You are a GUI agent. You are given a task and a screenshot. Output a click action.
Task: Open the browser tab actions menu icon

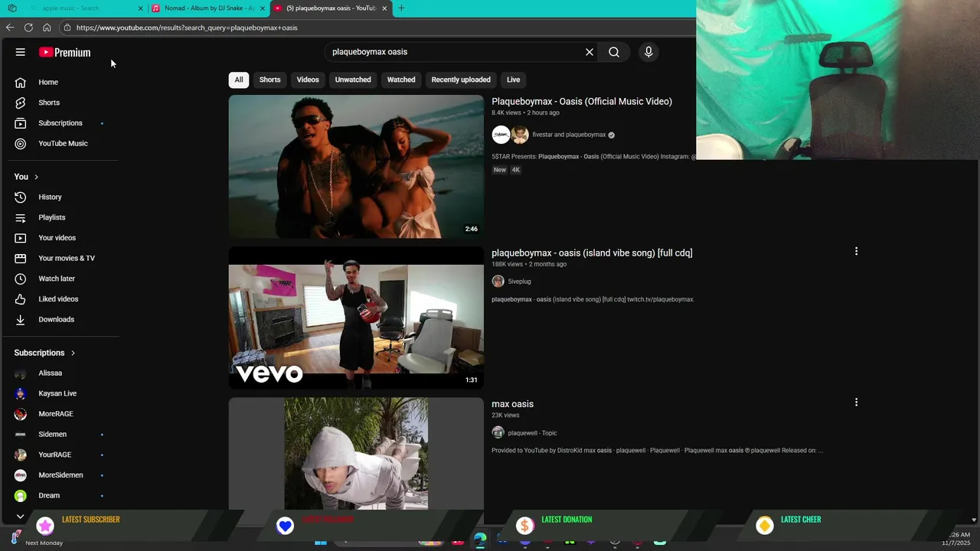coord(11,8)
